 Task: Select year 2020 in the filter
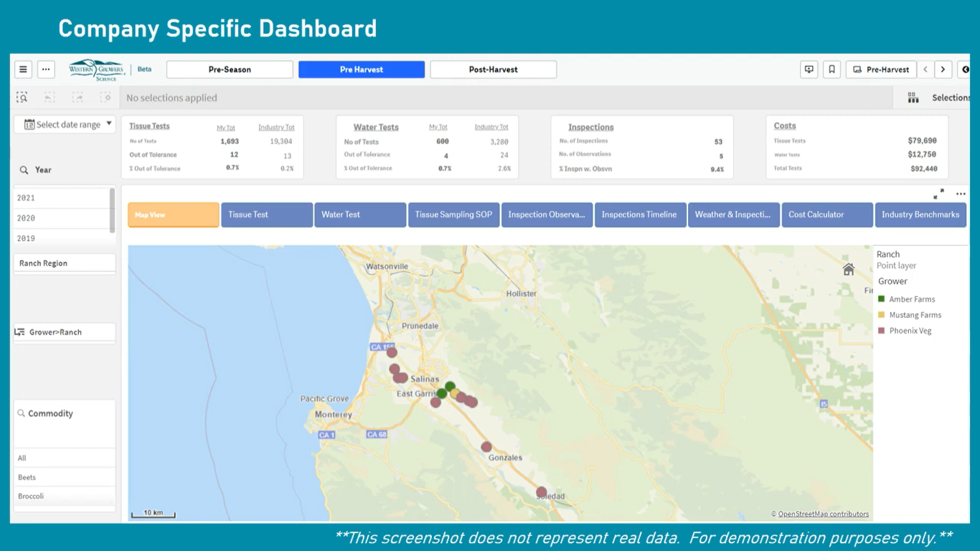click(62, 218)
